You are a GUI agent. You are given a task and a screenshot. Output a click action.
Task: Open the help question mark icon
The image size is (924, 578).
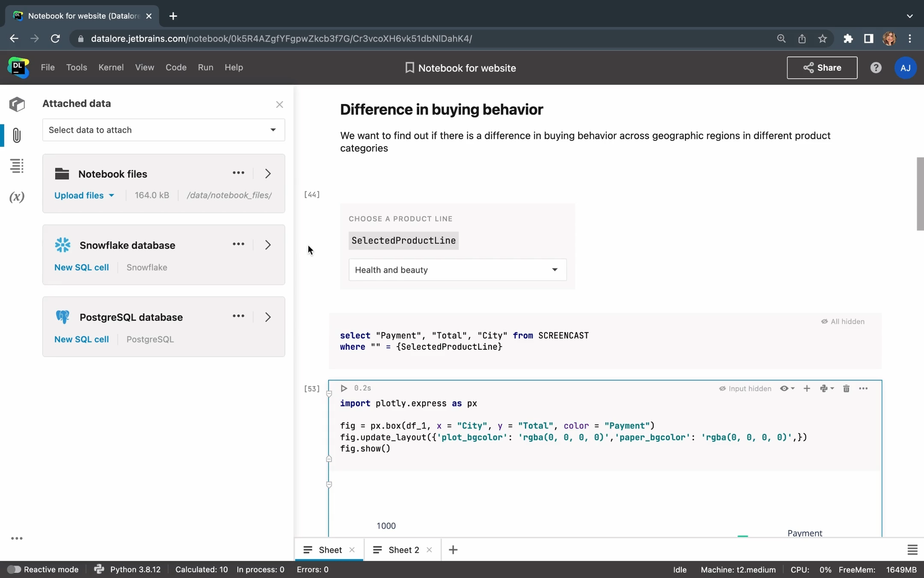click(x=876, y=68)
